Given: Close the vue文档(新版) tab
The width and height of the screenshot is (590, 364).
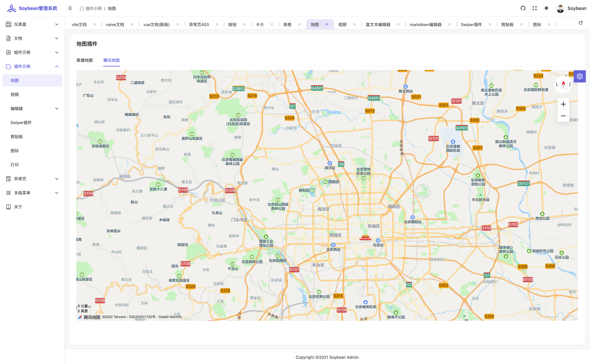Looking at the screenshot, I should tap(178, 24).
